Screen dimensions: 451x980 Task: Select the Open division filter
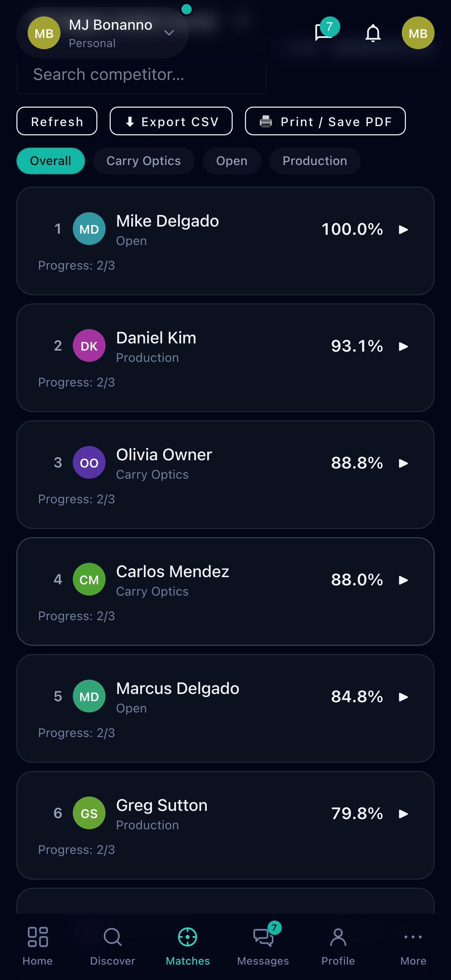pos(232,161)
